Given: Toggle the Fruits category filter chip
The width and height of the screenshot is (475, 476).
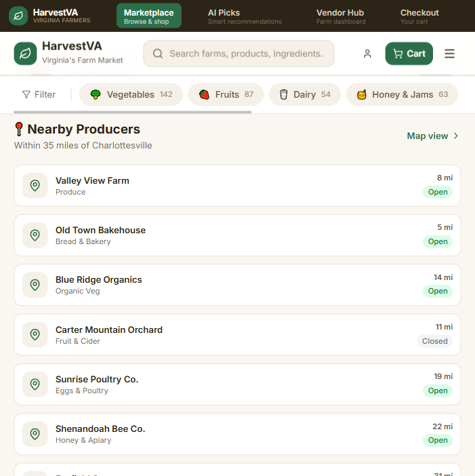Looking at the screenshot, I should (x=226, y=95).
